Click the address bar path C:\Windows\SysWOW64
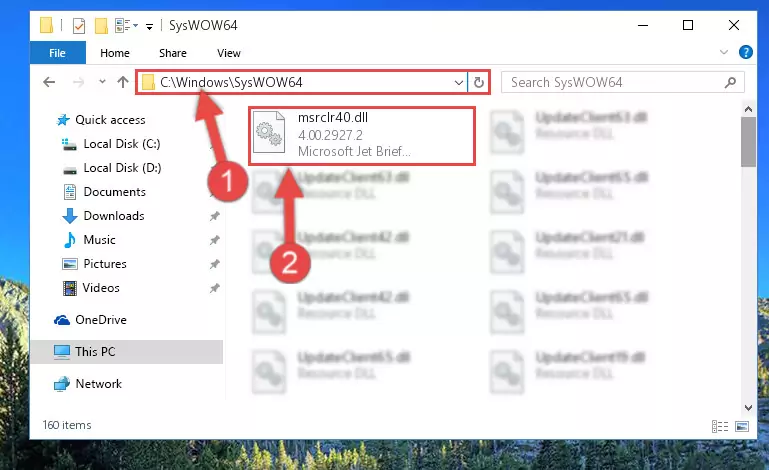Screen dimensions: 769x470 [231, 82]
